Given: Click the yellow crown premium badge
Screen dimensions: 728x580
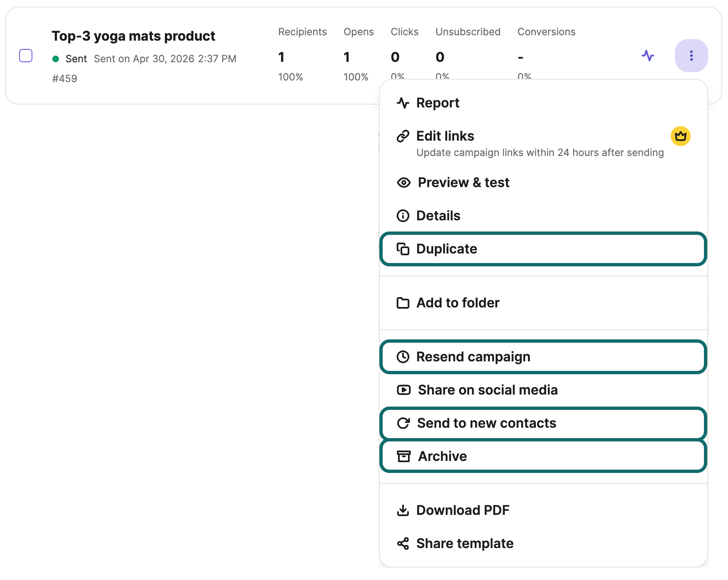Looking at the screenshot, I should coord(681,136).
